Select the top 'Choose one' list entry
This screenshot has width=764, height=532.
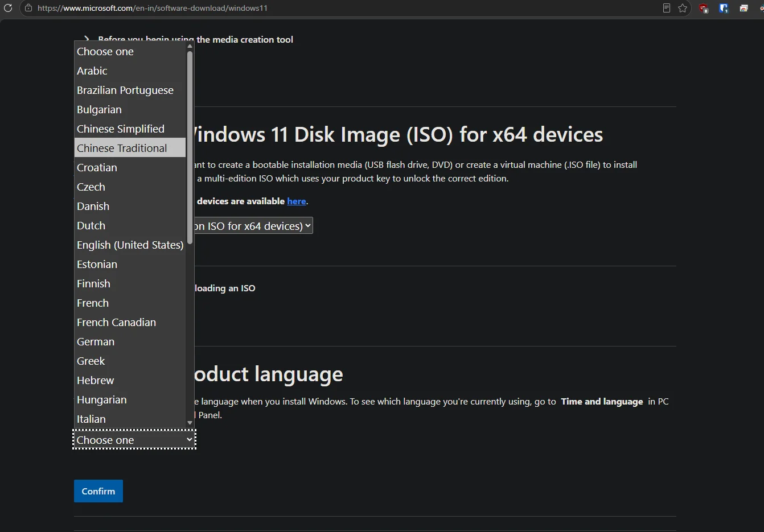[x=130, y=51]
